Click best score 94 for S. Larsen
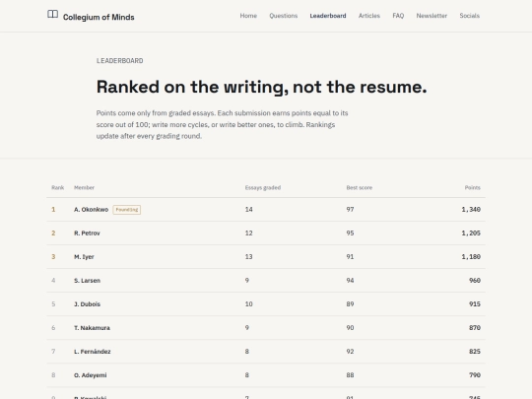Screen dimensions: 532x399 (350, 280)
